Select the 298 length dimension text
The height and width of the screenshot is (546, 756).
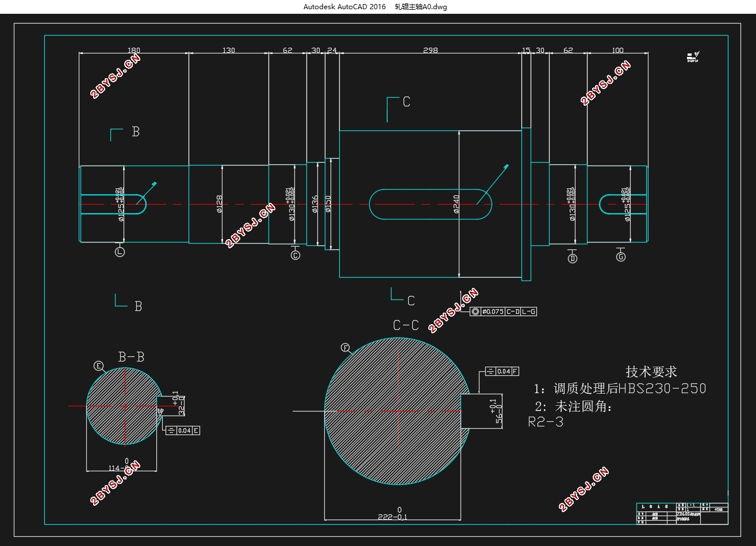point(430,51)
